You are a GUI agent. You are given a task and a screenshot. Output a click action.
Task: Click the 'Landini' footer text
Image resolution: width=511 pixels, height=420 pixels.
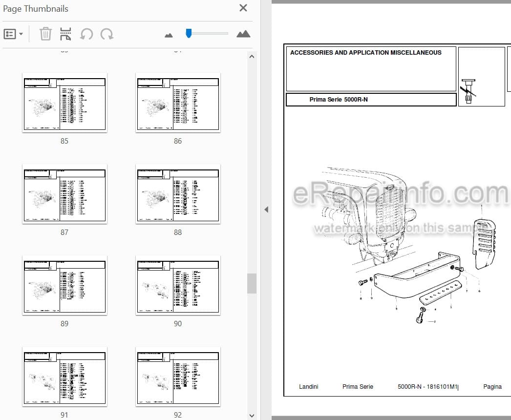tap(308, 386)
